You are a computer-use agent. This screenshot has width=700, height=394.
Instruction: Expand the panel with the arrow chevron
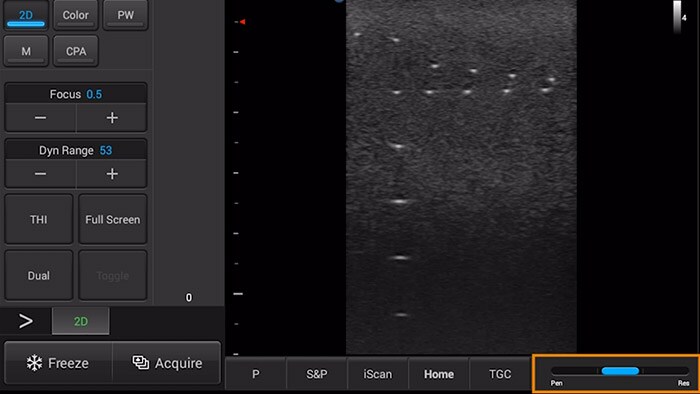tap(25, 321)
